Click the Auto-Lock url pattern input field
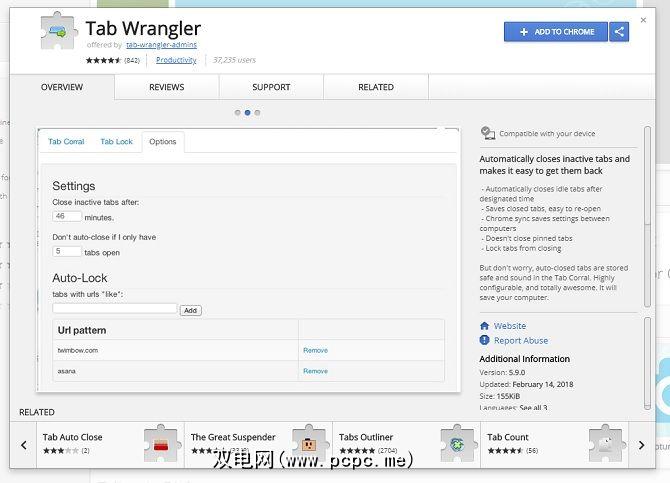This screenshot has height=483, width=670. point(115,309)
